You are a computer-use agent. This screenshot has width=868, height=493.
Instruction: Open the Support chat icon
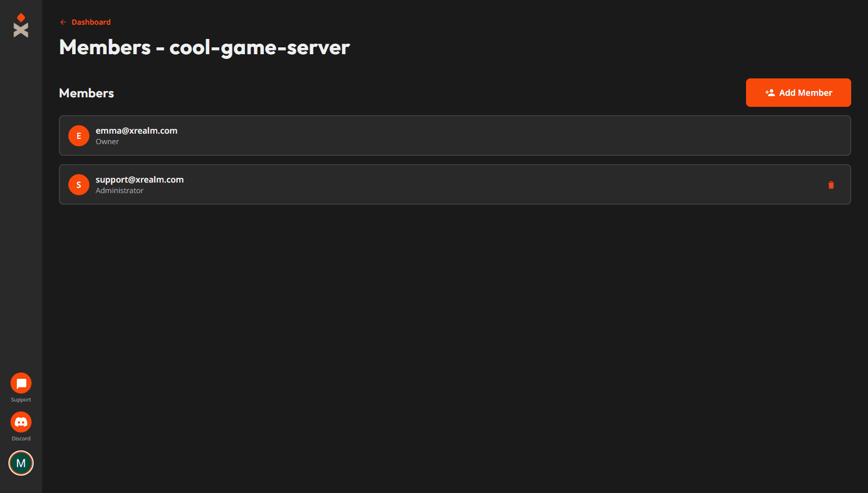click(21, 383)
